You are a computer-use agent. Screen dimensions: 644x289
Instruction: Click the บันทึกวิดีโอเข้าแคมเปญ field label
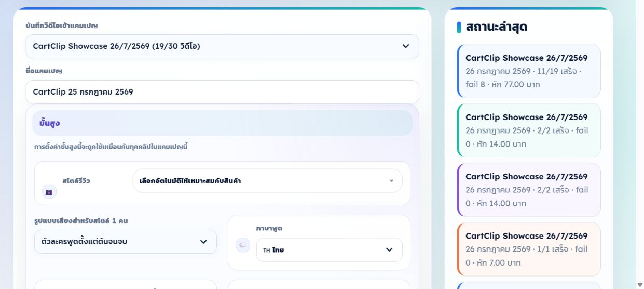click(62, 25)
